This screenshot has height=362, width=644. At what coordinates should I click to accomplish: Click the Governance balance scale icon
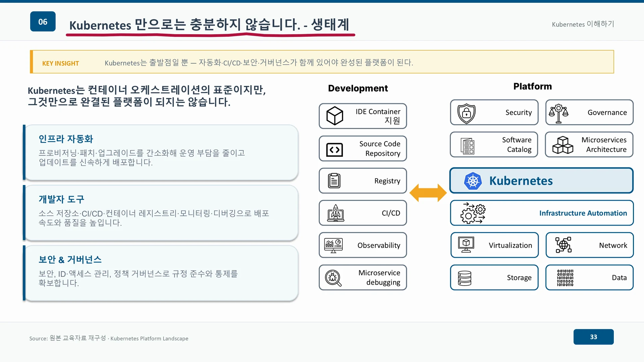(558, 113)
